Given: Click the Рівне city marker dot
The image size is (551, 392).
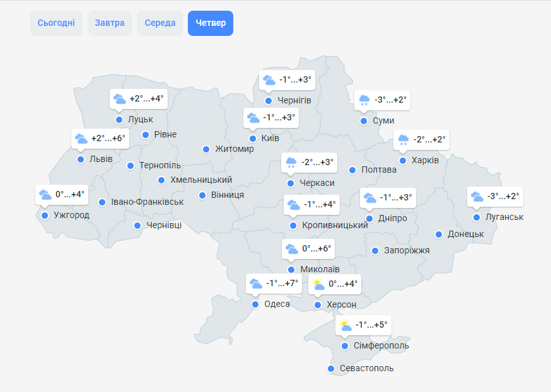Looking at the screenshot, I should (x=146, y=135).
